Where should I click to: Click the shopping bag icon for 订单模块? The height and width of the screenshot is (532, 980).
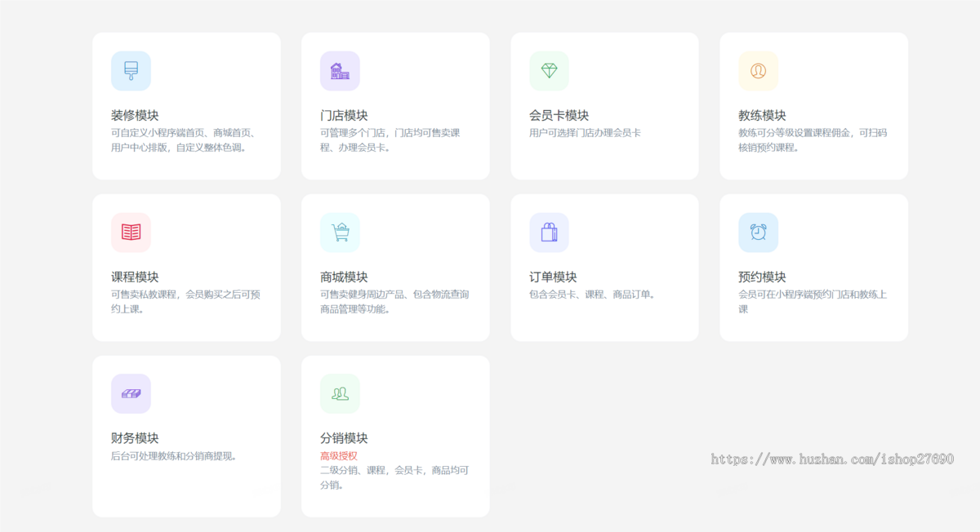549,233
